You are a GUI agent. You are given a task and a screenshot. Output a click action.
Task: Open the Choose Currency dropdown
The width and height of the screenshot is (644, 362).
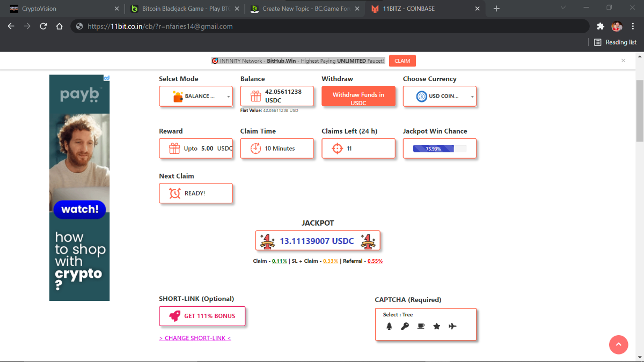440,97
